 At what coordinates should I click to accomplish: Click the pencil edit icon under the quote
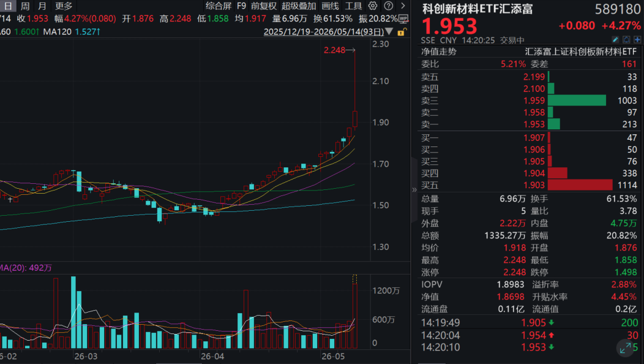(x=615, y=39)
